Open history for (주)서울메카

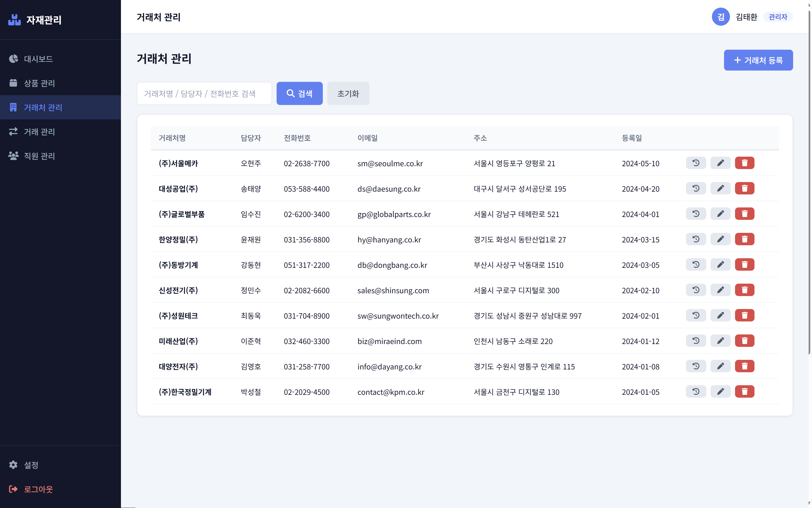click(696, 163)
